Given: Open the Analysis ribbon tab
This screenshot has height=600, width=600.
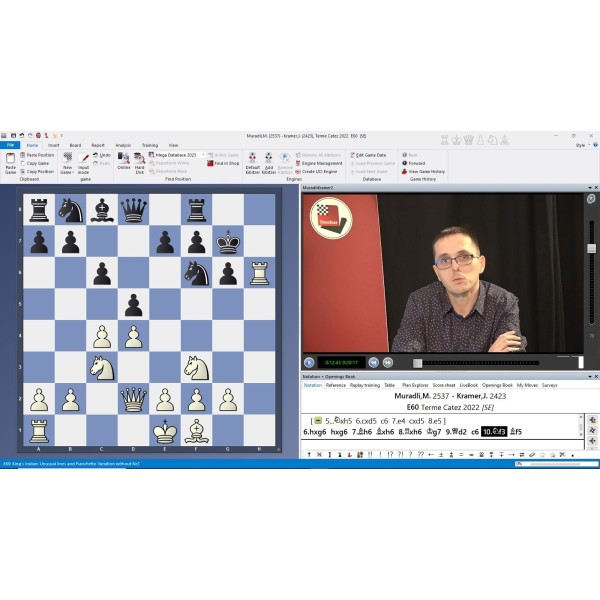Looking at the screenshot, I should (123, 145).
